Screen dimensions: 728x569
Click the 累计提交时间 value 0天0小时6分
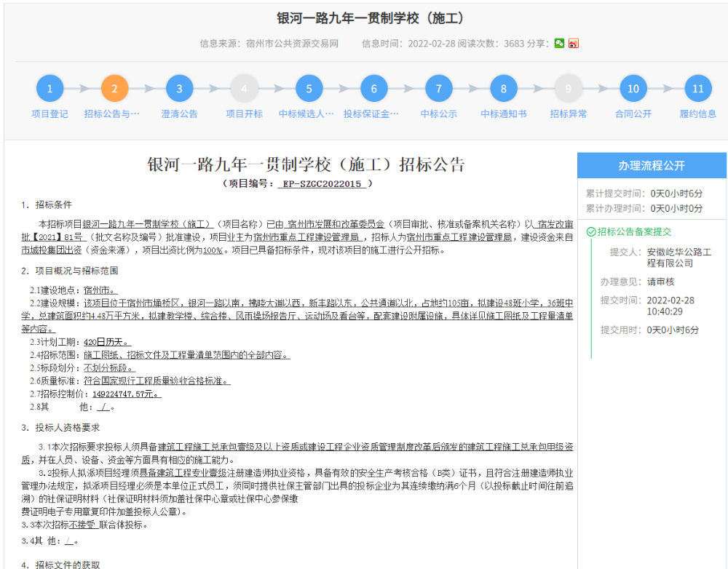pyautogui.click(x=676, y=194)
